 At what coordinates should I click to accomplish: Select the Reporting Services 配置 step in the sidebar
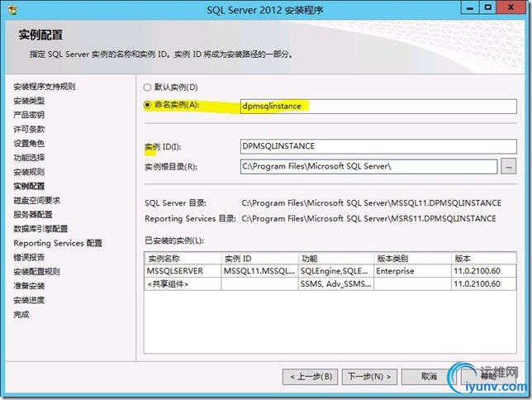click(58, 244)
